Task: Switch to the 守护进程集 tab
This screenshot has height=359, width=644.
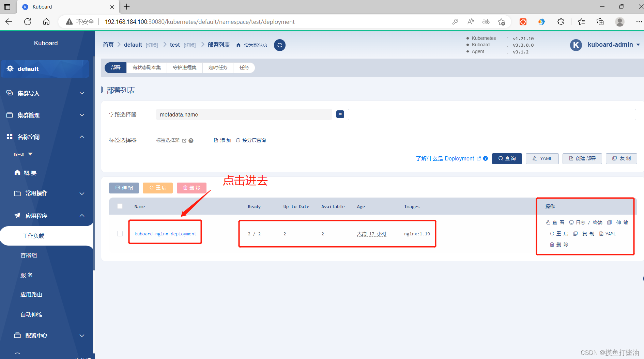Action: 185,67
